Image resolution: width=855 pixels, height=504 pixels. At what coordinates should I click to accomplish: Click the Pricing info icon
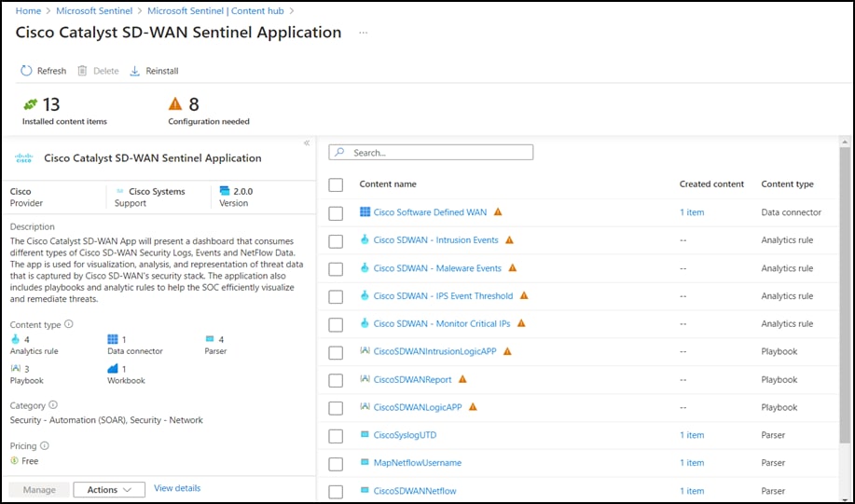tap(45, 445)
